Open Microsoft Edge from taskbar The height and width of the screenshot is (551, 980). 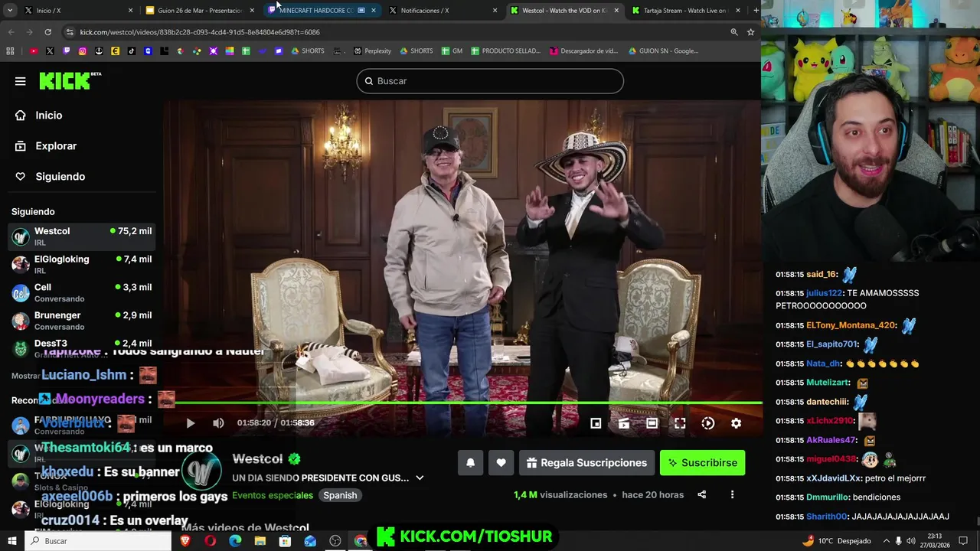[x=235, y=541]
